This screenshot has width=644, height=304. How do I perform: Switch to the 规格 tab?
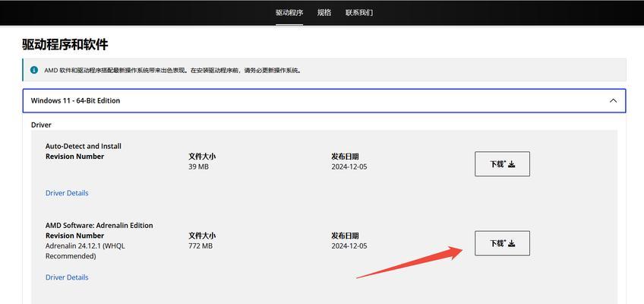(x=324, y=12)
